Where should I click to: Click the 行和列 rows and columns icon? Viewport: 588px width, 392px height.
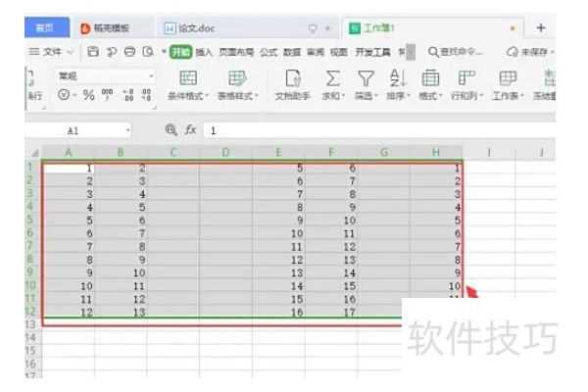466,78
